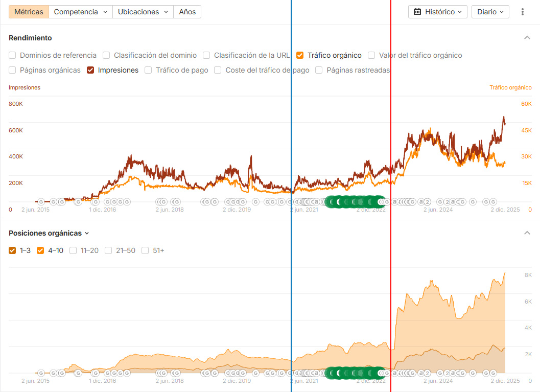The height and width of the screenshot is (392, 540).
Task: Collapse the Rendimiento section with chevron
Action: (x=527, y=37)
